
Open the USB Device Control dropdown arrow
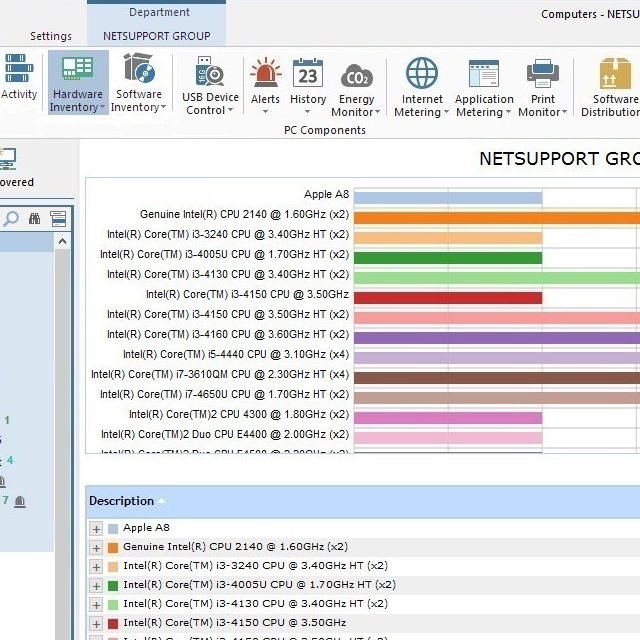tap(230, 110)
